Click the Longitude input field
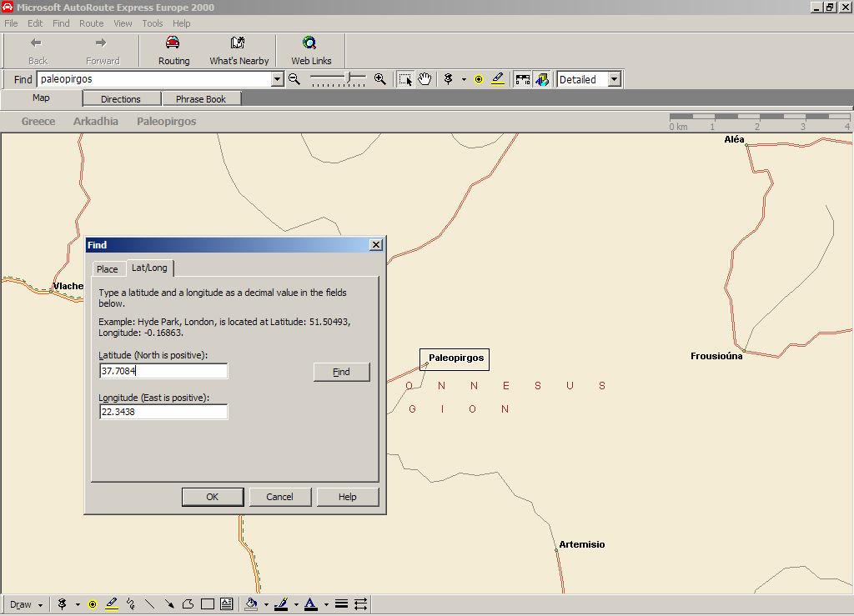This screenshot has height=616, width=854. (163, 412)
